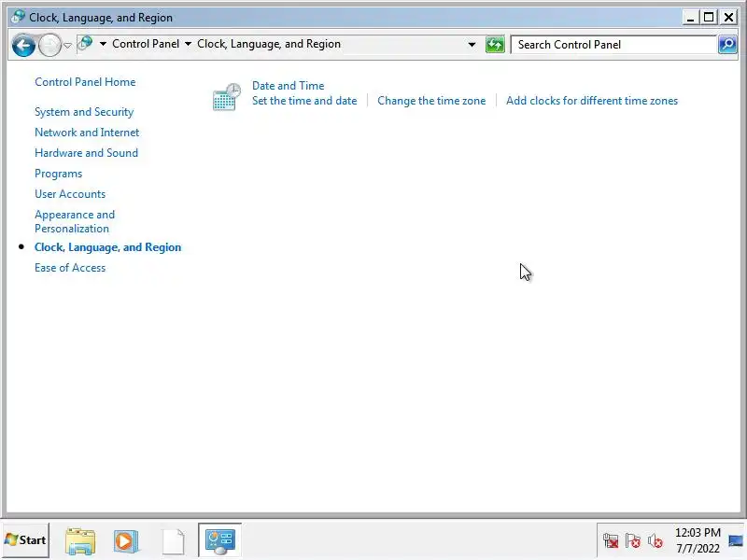
Task: Open the taskbar clock showing 12:03 PM
Action: (698, 540)
